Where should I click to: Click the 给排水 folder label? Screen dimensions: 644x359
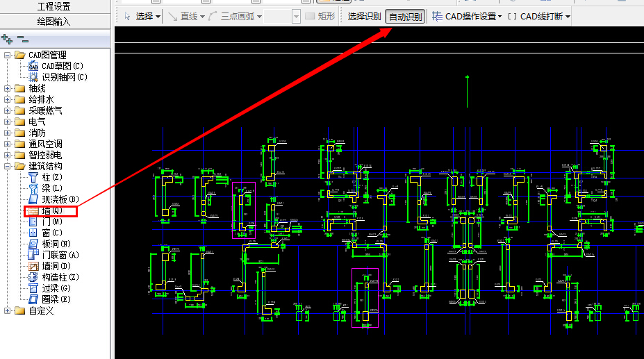(x=41, y=99)
